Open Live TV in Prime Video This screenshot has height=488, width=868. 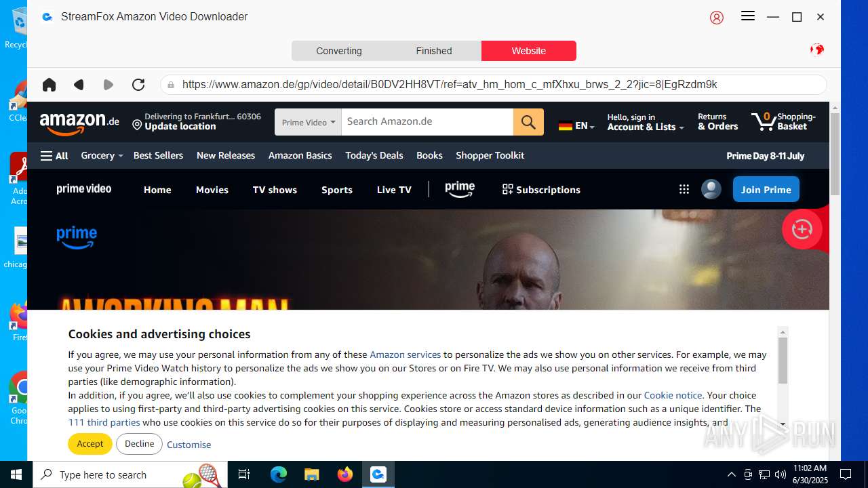click(394, 190)
